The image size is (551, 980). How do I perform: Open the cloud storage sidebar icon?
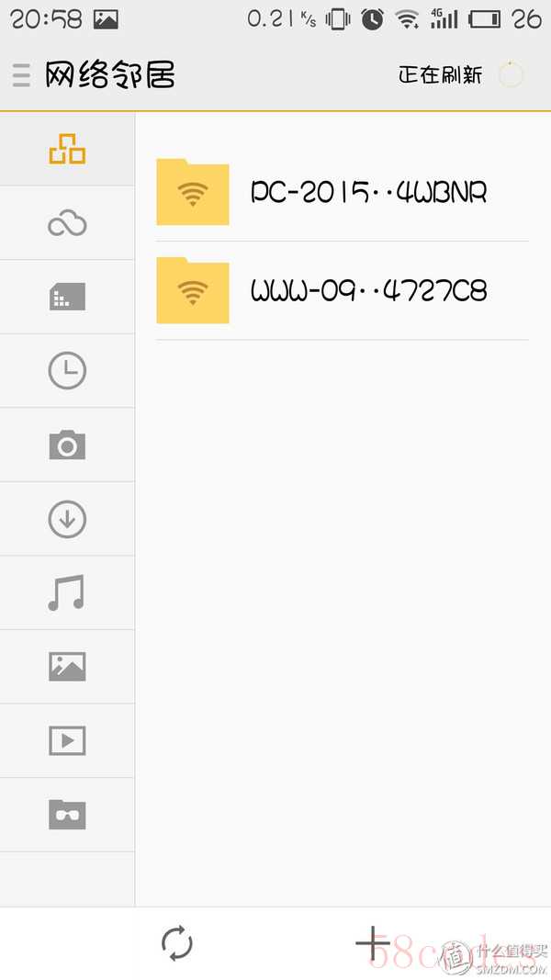(67, 223)
